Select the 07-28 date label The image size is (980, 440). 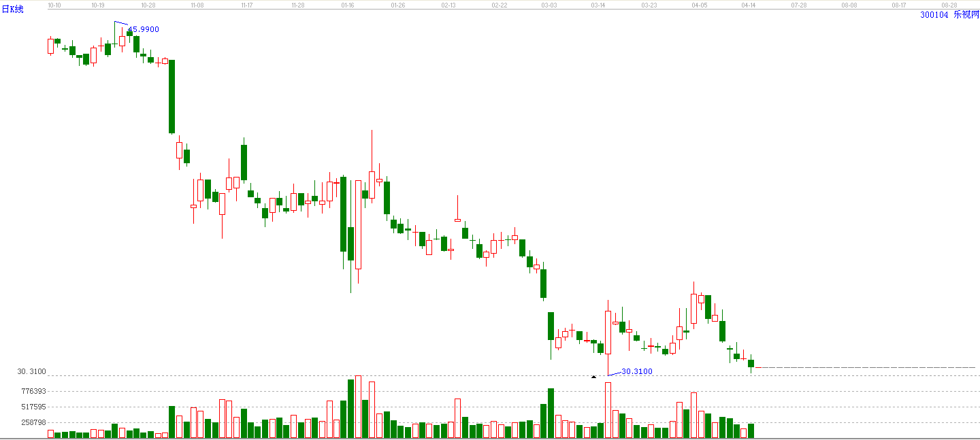[799, 5]
